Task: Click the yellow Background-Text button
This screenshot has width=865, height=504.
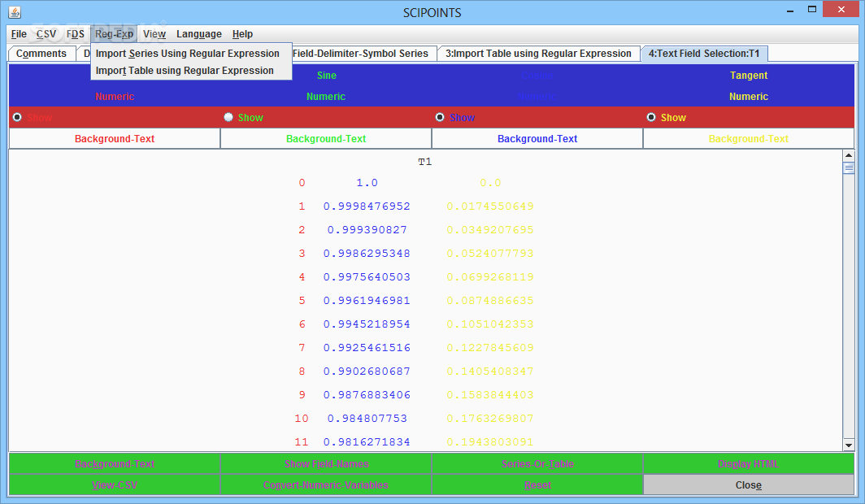Action: (749, 139)
